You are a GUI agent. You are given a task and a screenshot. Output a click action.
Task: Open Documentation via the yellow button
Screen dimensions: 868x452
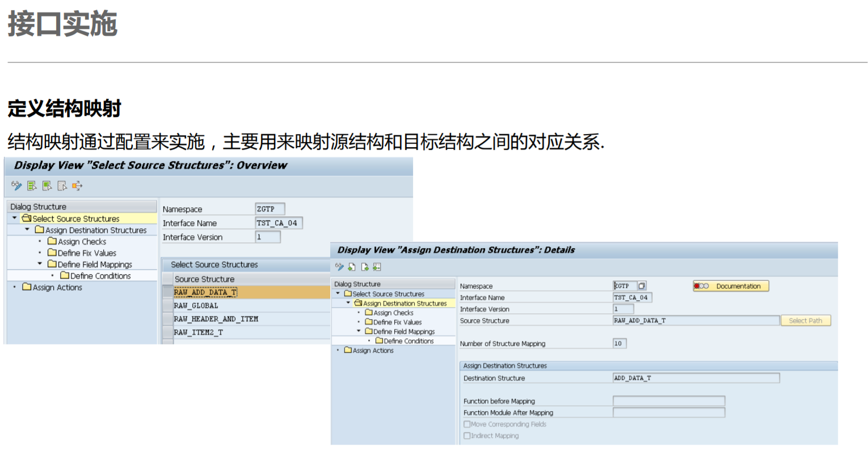click(735, 286)
